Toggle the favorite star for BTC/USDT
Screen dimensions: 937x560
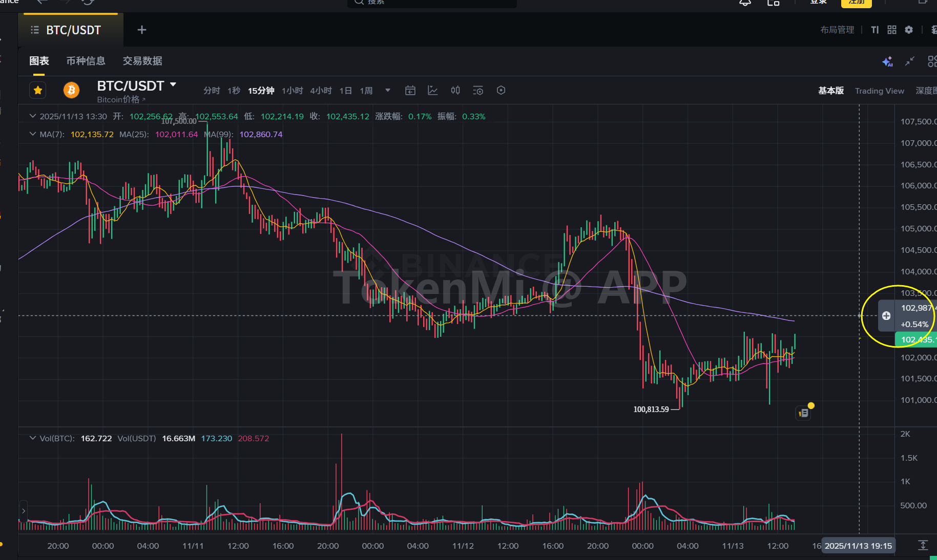(x=38, y=91)
